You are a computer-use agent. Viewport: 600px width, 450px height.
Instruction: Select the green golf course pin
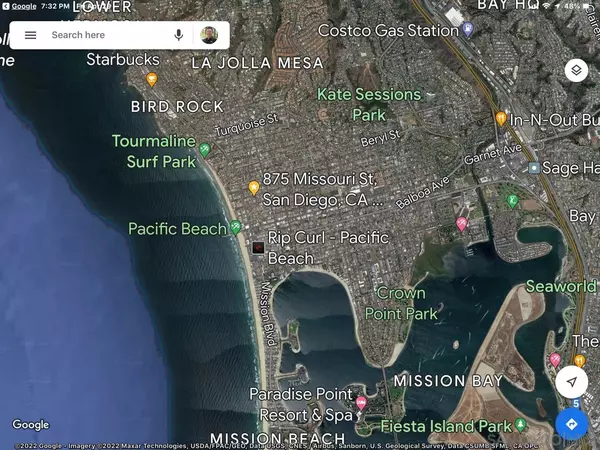[513, 201]
